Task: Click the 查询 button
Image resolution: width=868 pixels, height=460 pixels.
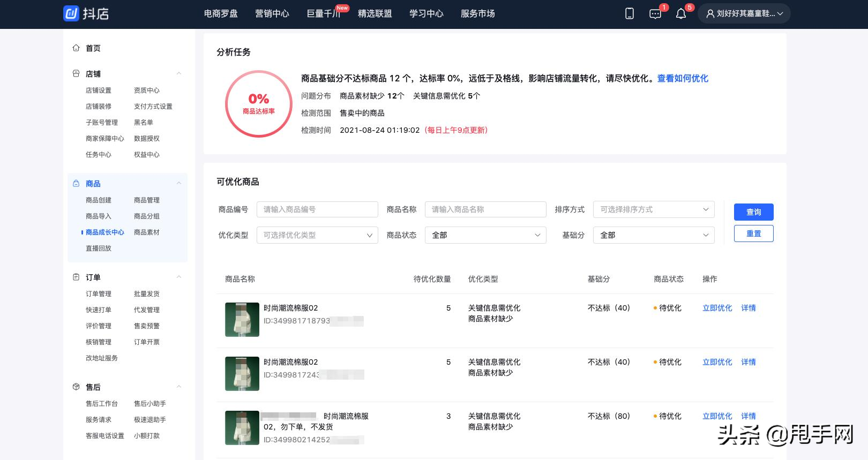Action: 753,212
